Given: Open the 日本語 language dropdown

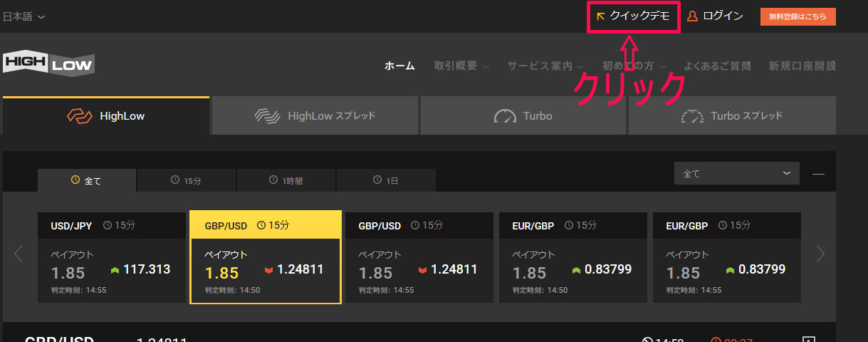Looking at the screenshot, I should tap(24, 16).
